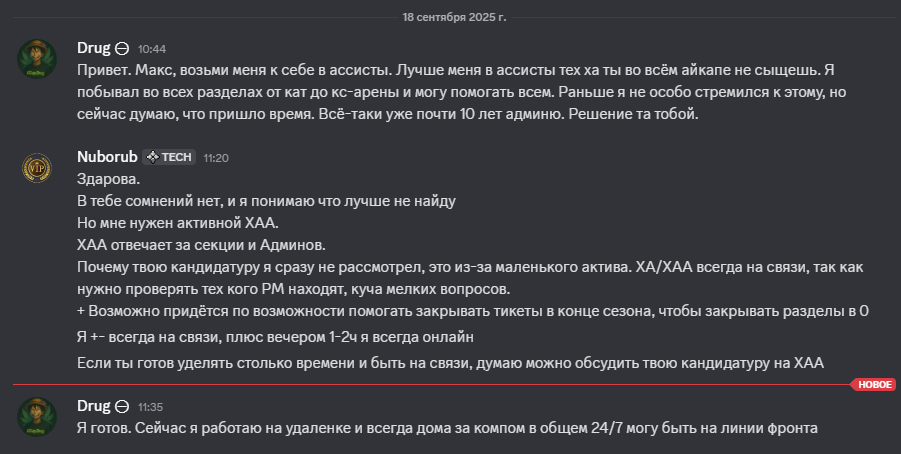Click the 11:20 timestamp next to Nuborub
The image size is (901, 454).
(216, 158)
